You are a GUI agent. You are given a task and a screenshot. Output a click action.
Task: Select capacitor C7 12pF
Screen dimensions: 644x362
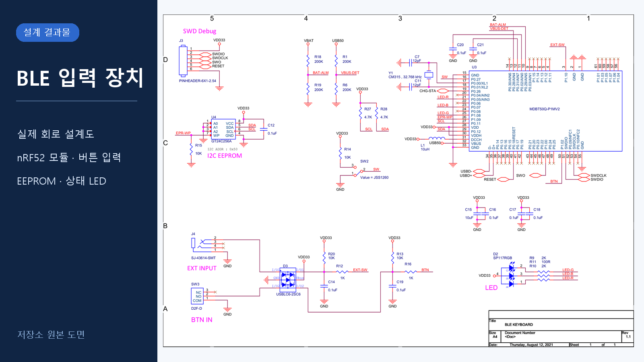(x=411, y=62)
